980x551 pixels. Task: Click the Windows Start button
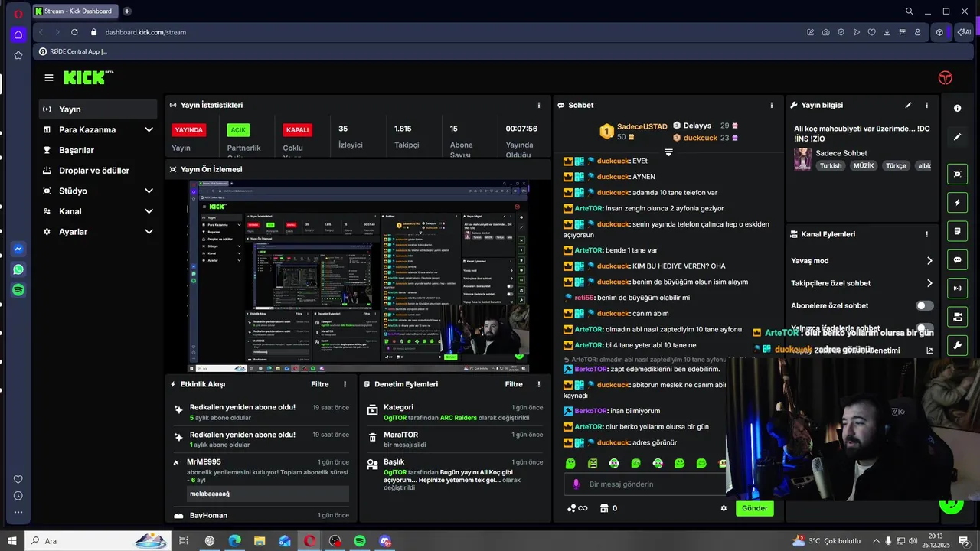click(11, 541)
